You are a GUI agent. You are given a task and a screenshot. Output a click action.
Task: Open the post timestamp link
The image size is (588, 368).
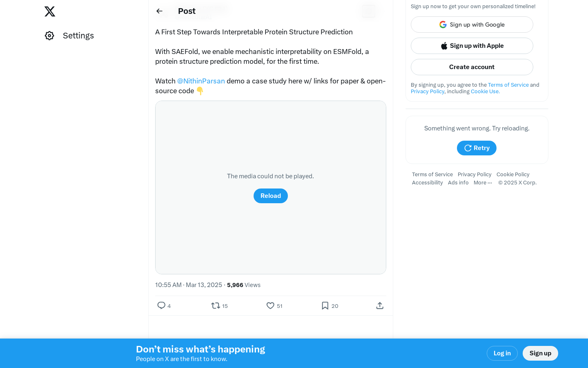[189, 285]
